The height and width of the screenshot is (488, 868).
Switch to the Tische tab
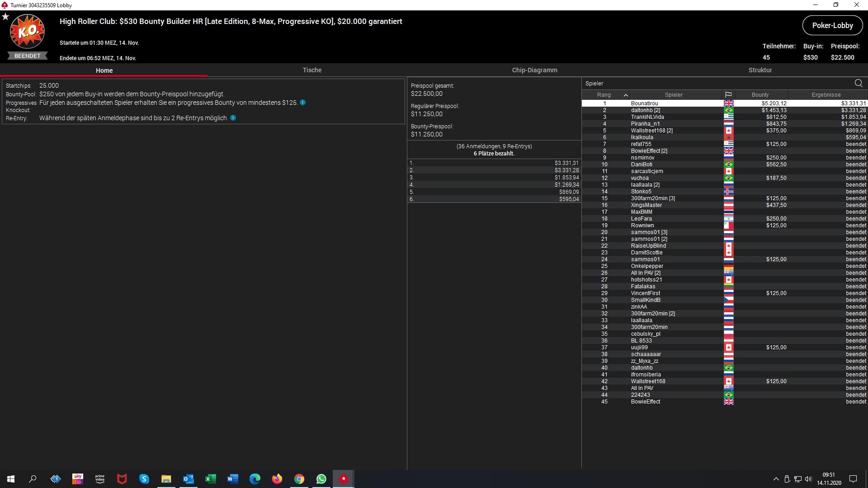click(x=312, y=70)
